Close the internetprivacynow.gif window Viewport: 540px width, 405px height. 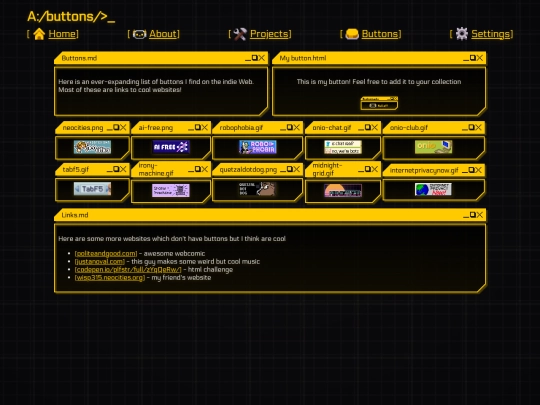pos(479,170)
